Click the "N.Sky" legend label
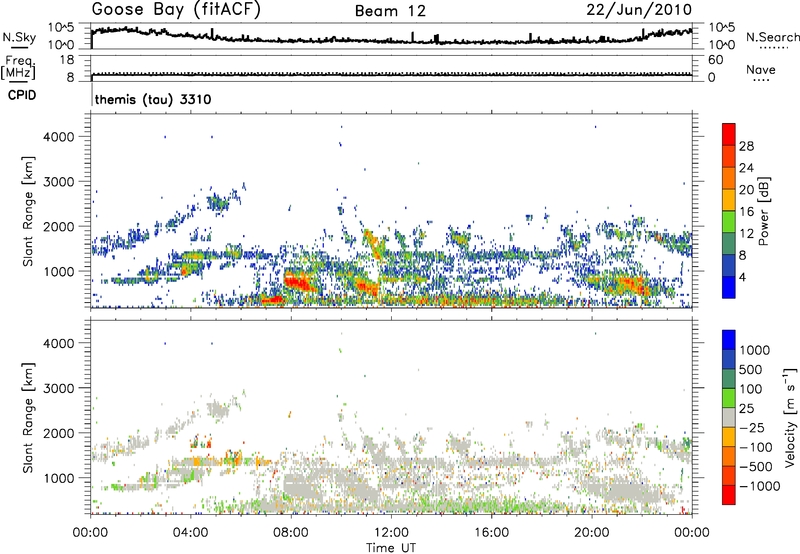800x554 pixels. pyautogui.click(x=19, y=37)
